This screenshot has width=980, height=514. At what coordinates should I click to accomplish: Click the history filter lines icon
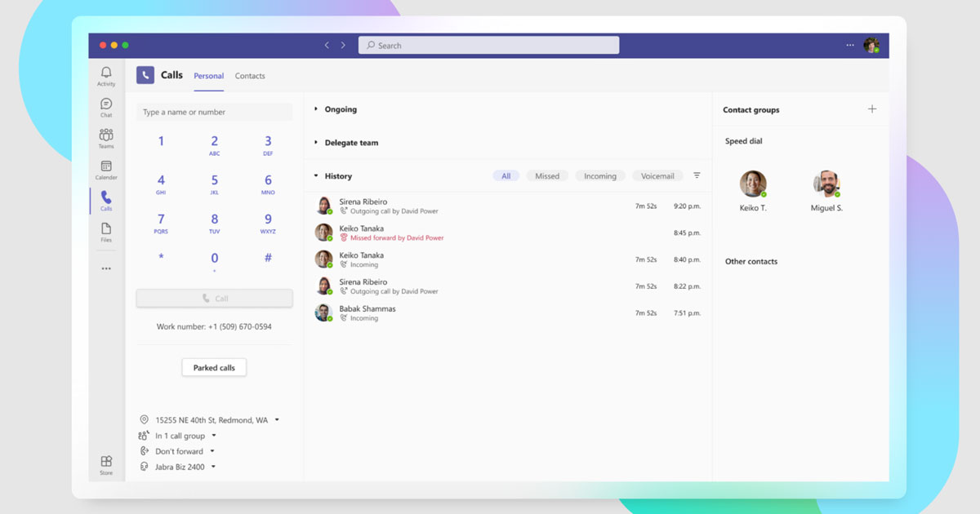[x=697, y=175]
